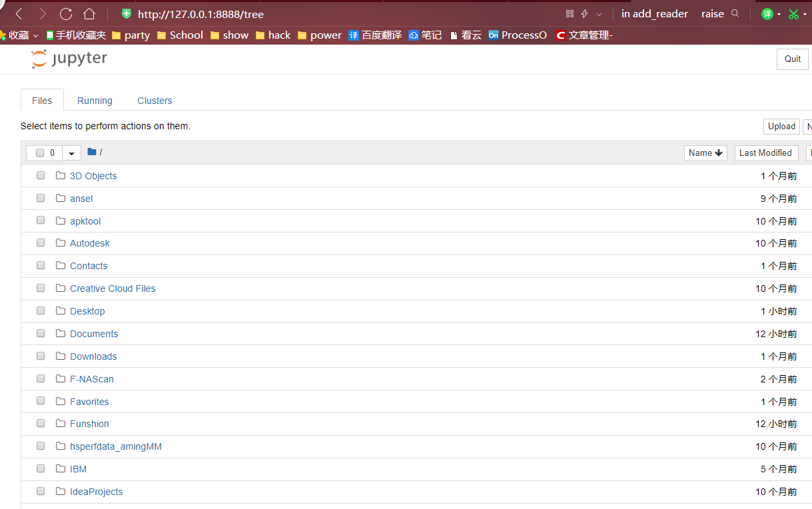Open the 百度翻译 bookmark
Screen dimensions: 812x509
click(375, 35)
